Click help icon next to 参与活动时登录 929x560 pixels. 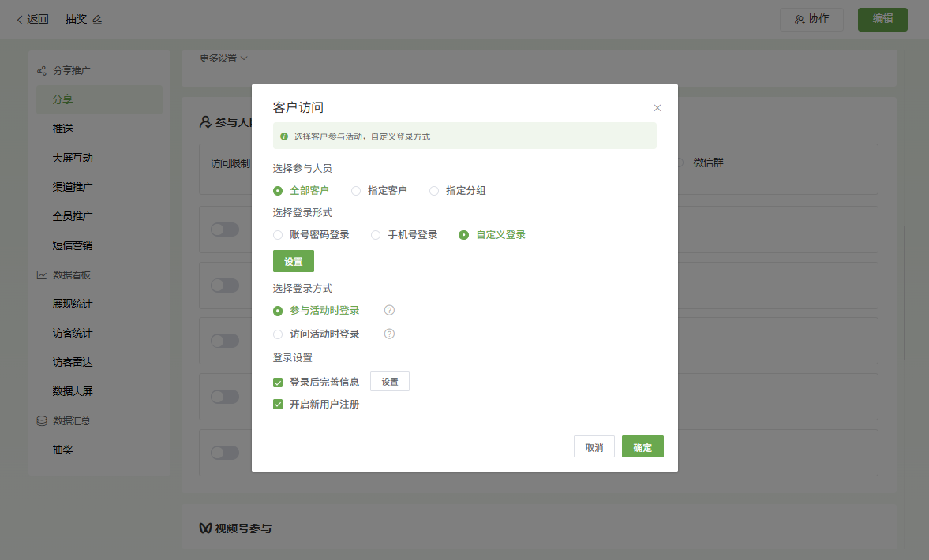coord(389,311)
